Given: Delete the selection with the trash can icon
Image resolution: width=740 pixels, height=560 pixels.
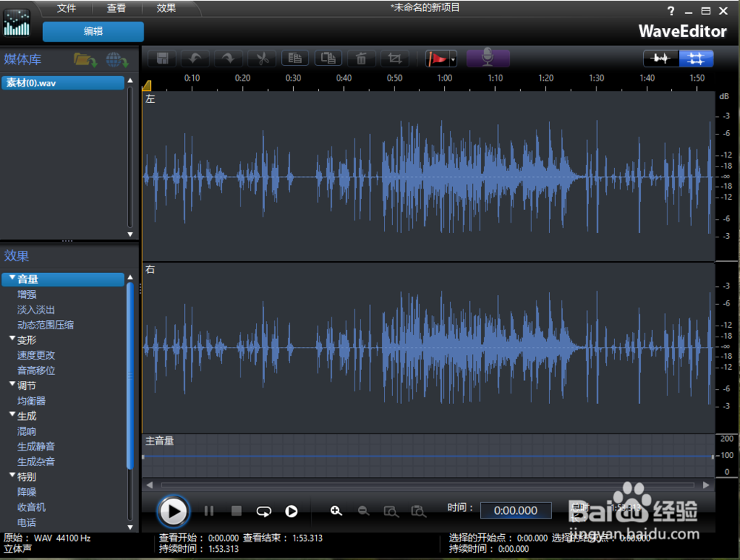Looking at the screenshot, I should 361,58.
